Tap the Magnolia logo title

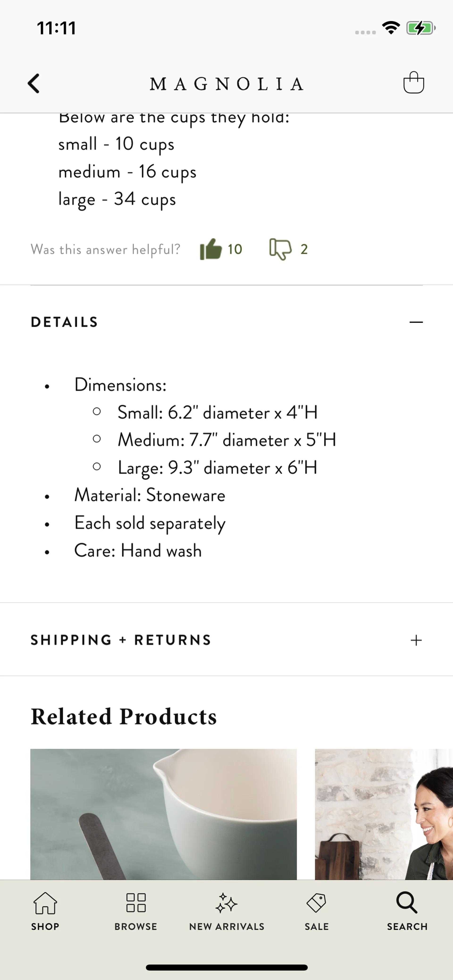[x=226, y=84]
